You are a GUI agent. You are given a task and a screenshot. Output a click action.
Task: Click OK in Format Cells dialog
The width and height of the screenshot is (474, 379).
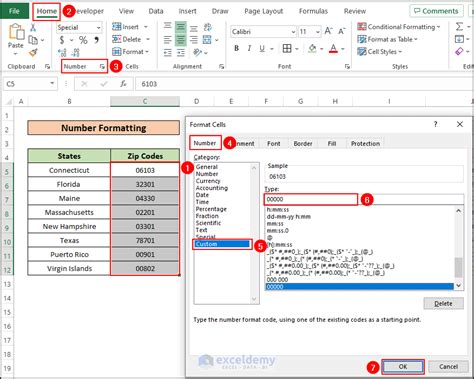tap(403, 366)
